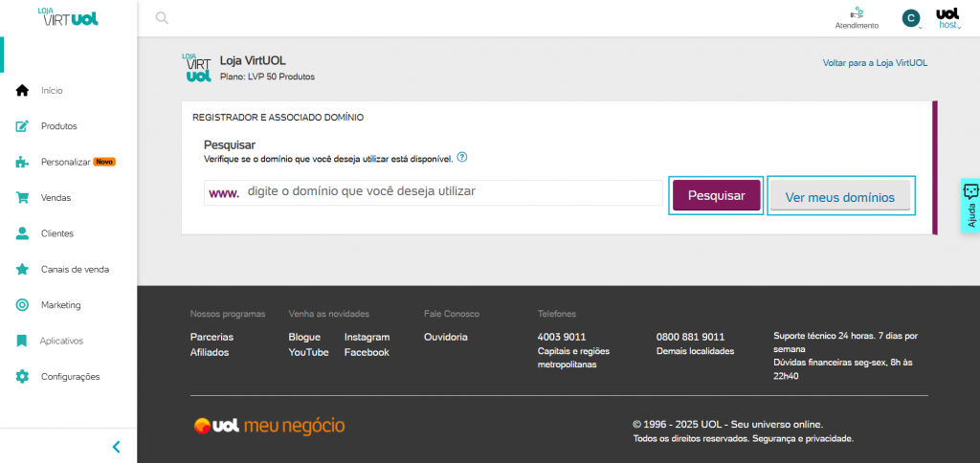The height and width of the screenshot is (463, 980).
Task: Click the Novo badge next to Personalizar
Action: [104, 162]
